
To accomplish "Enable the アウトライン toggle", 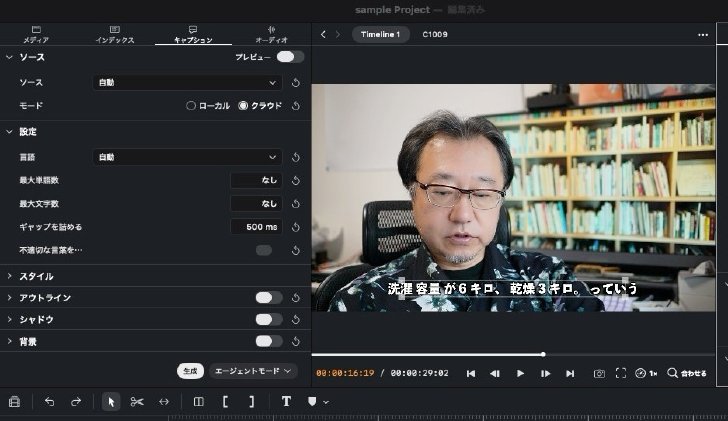I will (x=269, y=298).
